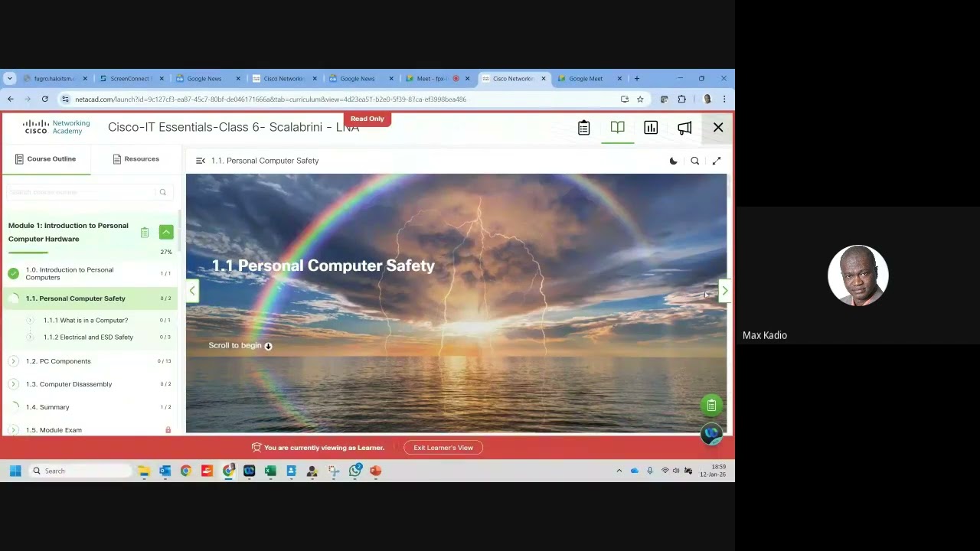Expand 1.3 Computer Disassembly section
The height and width of the screenshot is (551, 980).
(x=14, y=384)
